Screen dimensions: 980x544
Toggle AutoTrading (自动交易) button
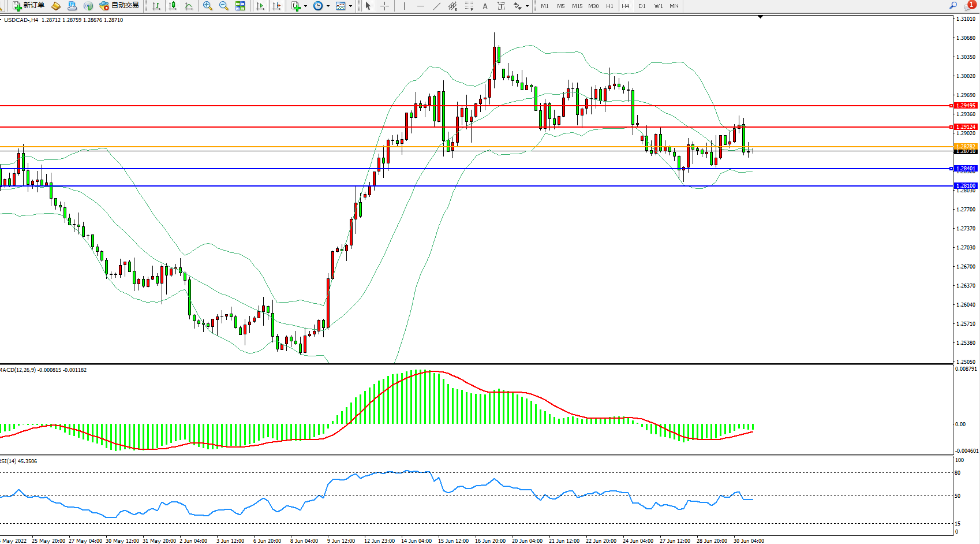119,6
